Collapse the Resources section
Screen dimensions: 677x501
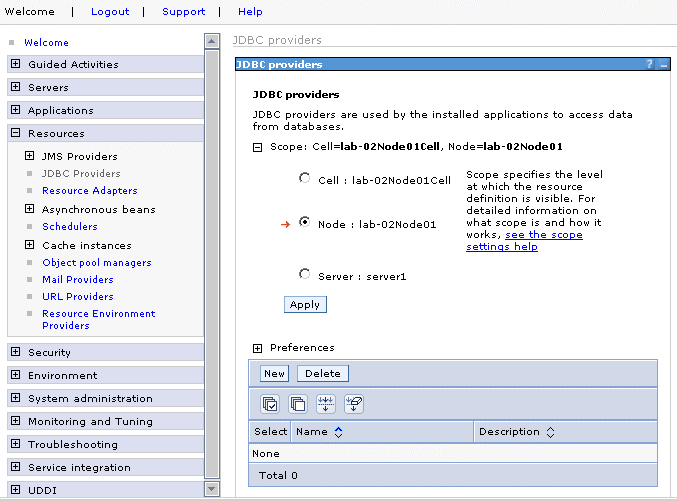tap(16, 133)
